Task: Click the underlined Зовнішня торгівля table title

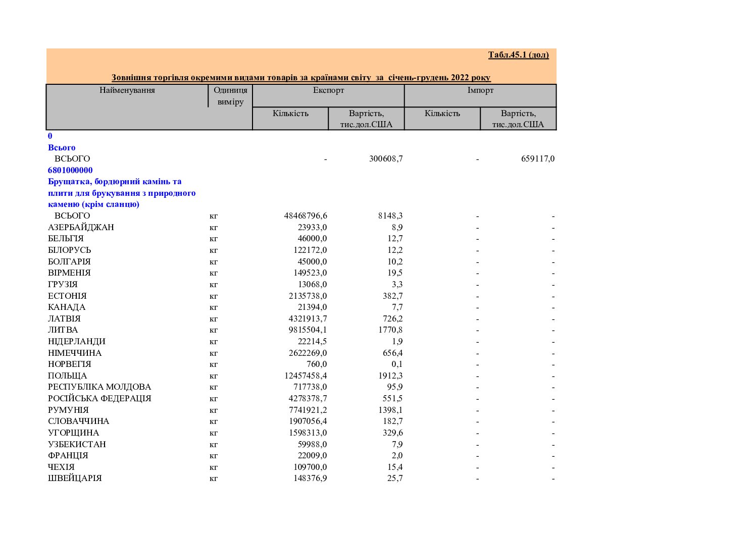Action: pyautogui.click(x=301, y=77)
